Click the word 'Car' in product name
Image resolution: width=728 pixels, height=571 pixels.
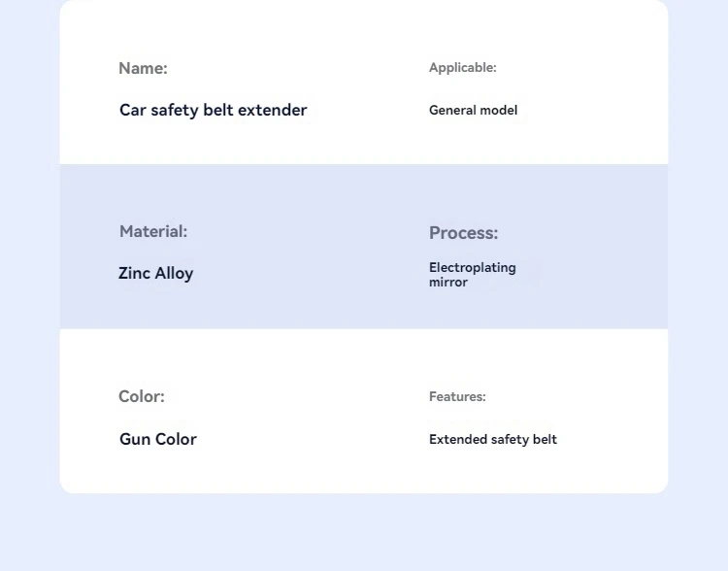(x=133, y=110)
